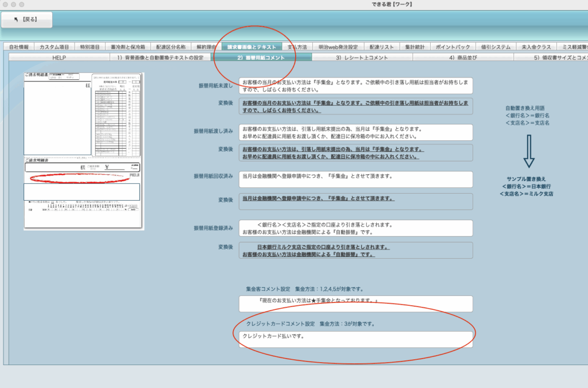The width and height of the screenshot is (588, 388).
Task: Click the 変換後 preview under 振替用紙渡し済み
Action: 356,153
